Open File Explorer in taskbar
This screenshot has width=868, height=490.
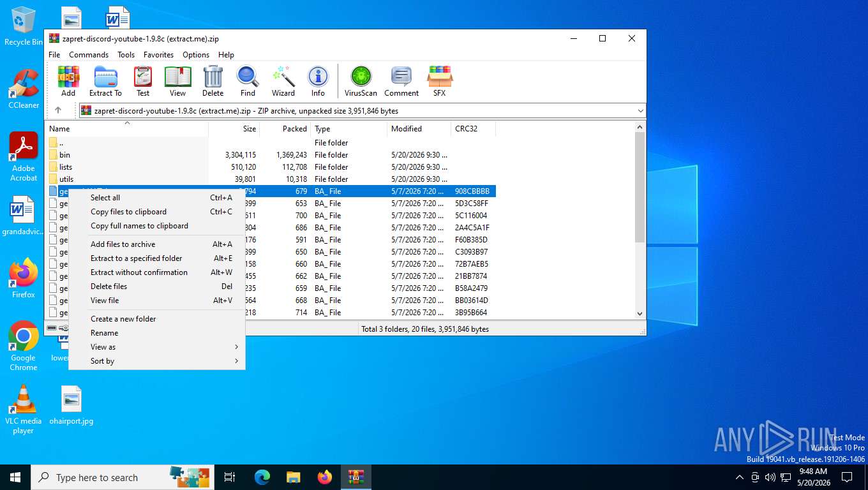click(x=293, y=477)
